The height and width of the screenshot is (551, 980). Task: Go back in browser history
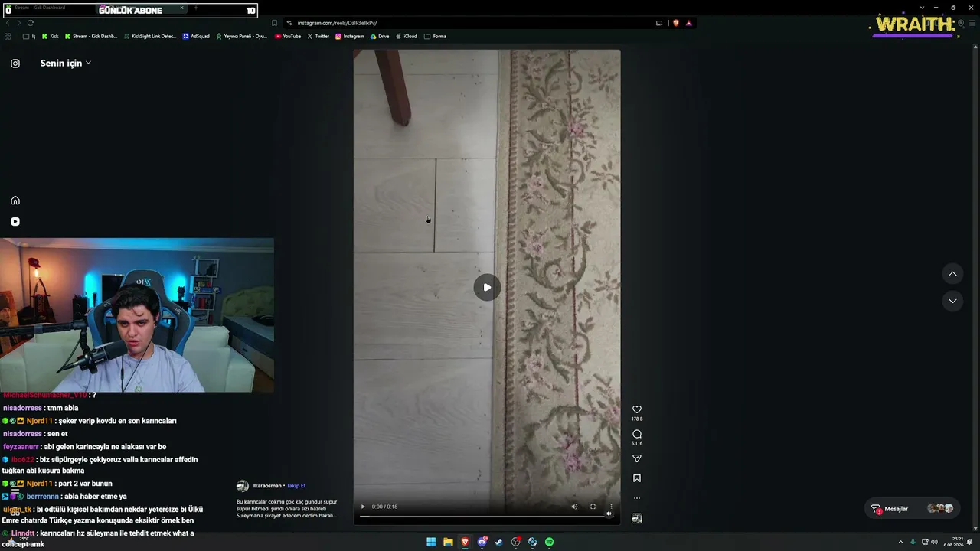pyautogui.click(x=8, y=23)
